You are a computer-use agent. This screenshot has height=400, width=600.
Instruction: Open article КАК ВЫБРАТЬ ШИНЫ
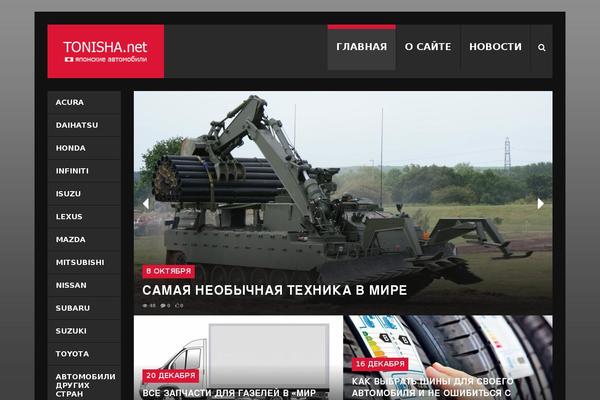tap(432, 387)
